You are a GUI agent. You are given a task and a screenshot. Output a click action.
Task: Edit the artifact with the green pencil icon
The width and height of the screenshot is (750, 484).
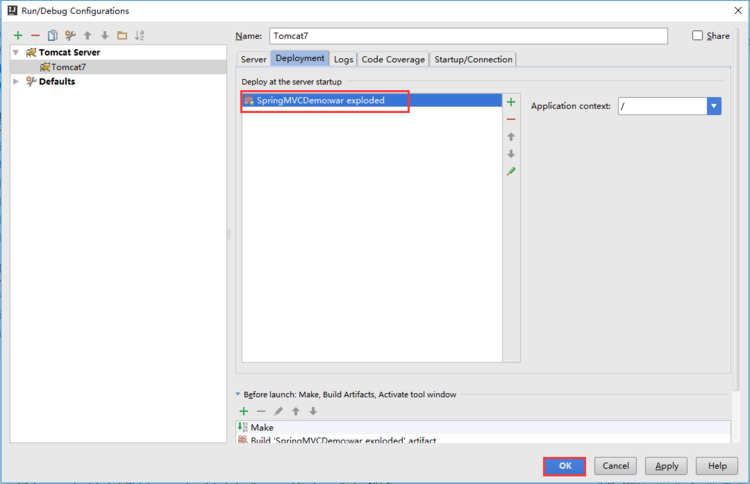(x=511, y=171)
